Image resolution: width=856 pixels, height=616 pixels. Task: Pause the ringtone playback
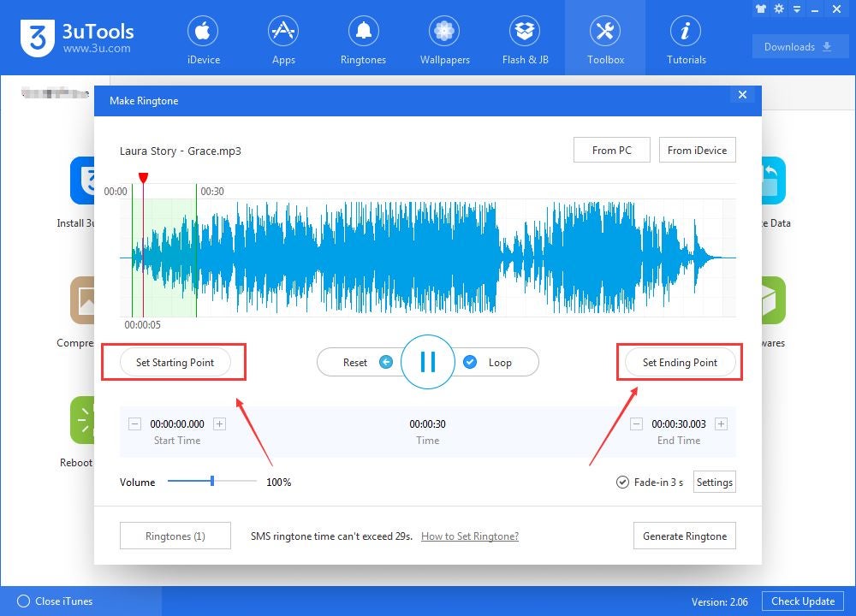click(x=427, y=361)
